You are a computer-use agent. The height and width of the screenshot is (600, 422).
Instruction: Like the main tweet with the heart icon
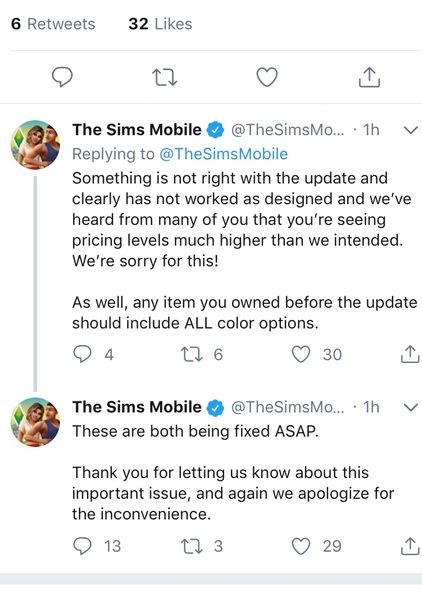(x=267, y=77)
